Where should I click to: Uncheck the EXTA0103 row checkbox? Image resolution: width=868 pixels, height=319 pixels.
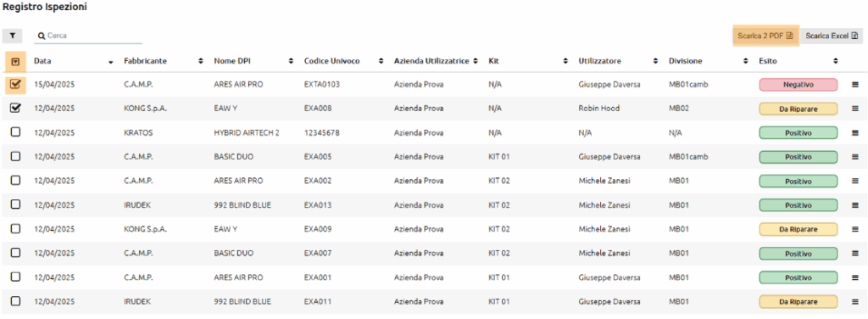pyautogui.click(x=15, y=84)
